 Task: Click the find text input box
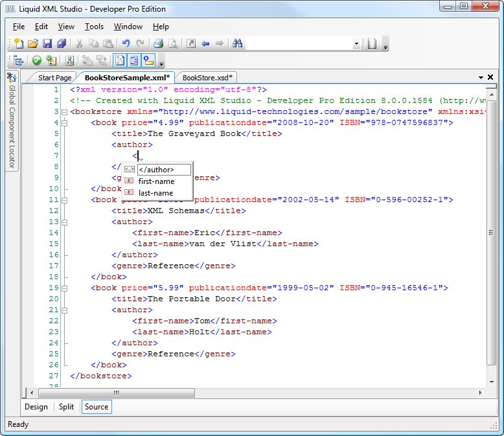[299, 43]
